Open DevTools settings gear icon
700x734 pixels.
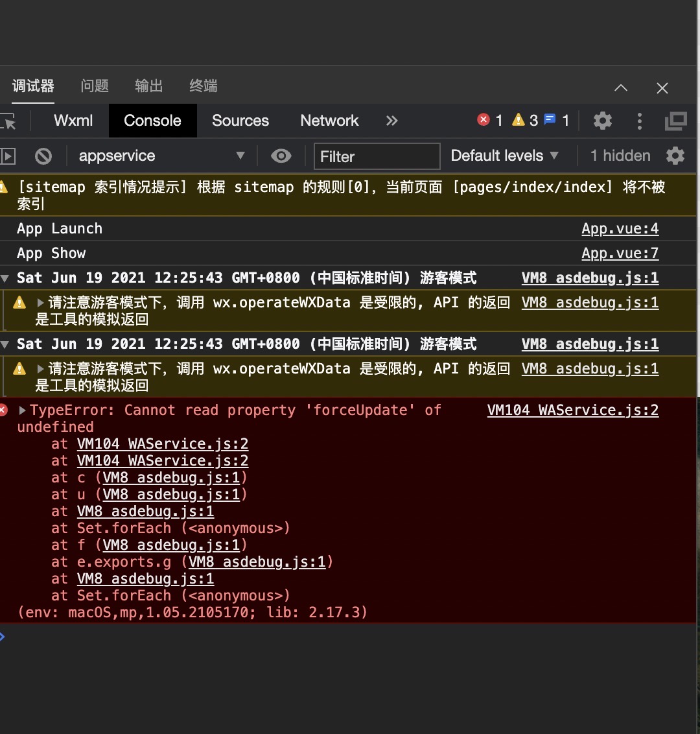tap(603, 121)
